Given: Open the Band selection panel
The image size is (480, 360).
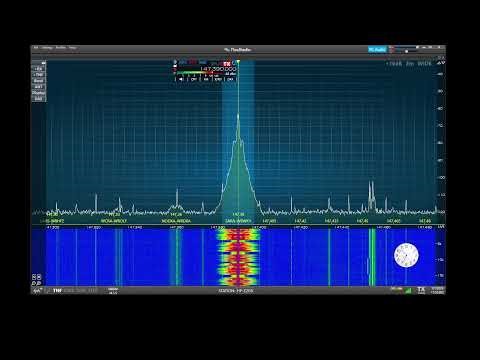Looking at the screenshot, I should point(39,81).
